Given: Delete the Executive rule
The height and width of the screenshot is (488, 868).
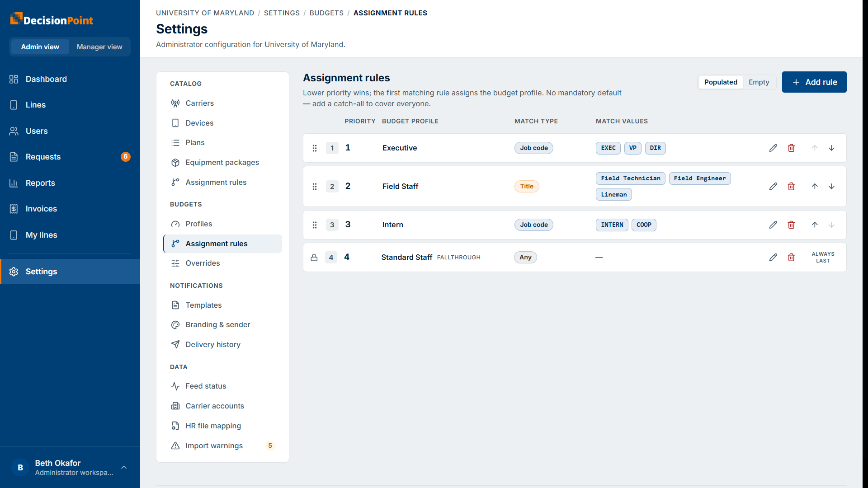Looking at the screenshot, I should [x=791, y=148].
